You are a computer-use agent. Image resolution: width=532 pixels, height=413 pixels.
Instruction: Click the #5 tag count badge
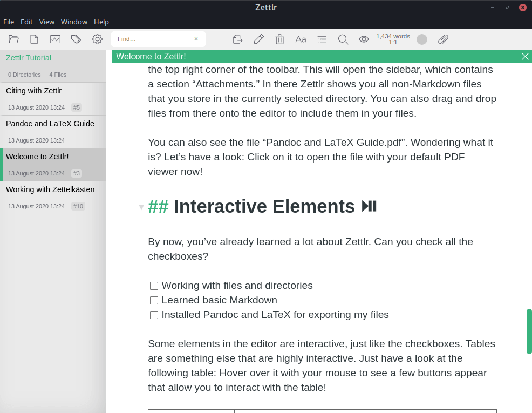(77, 107)
